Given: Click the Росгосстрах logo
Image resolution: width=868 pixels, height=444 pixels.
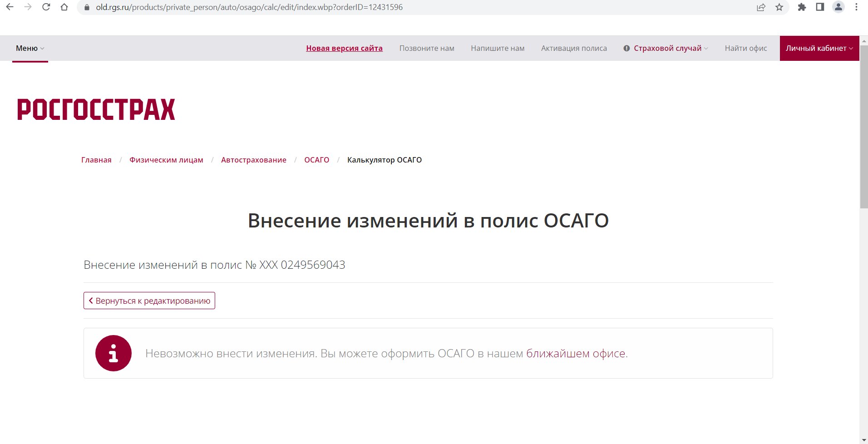Looking at the screenshot, I should [96, 109].
